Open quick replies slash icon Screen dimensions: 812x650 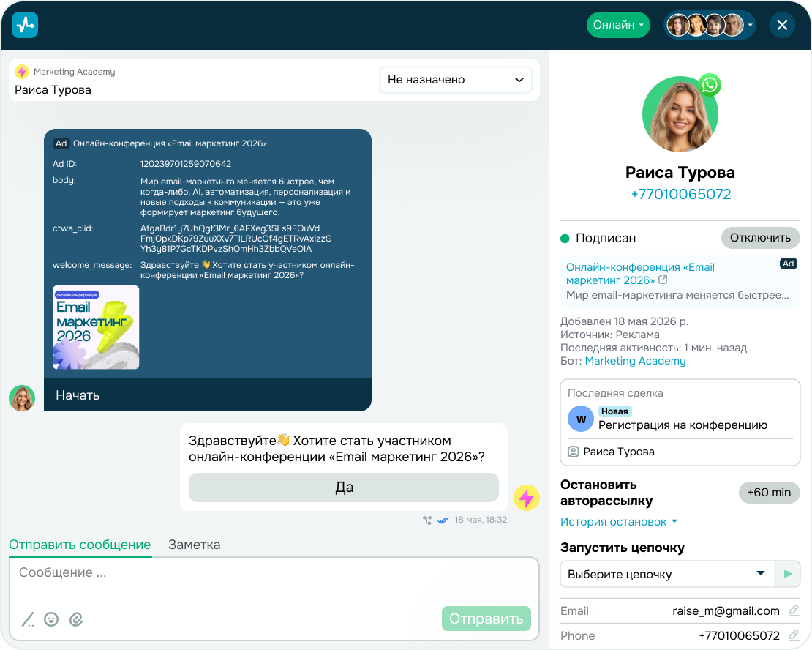pos(28,619)
